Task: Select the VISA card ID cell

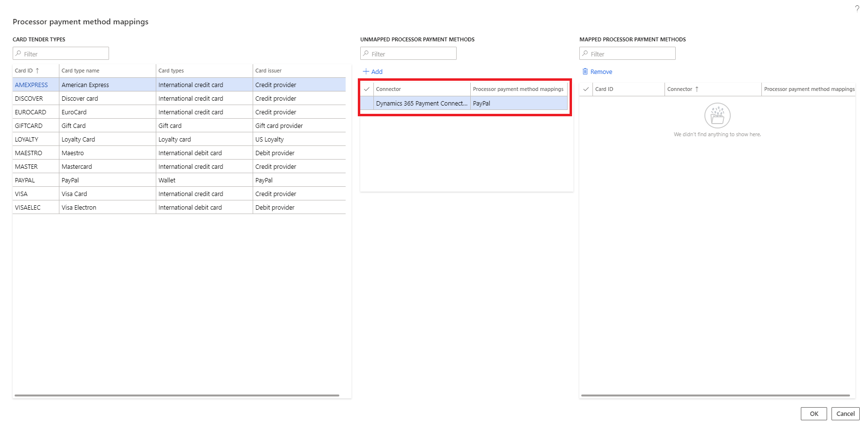Action: (36, 194)
